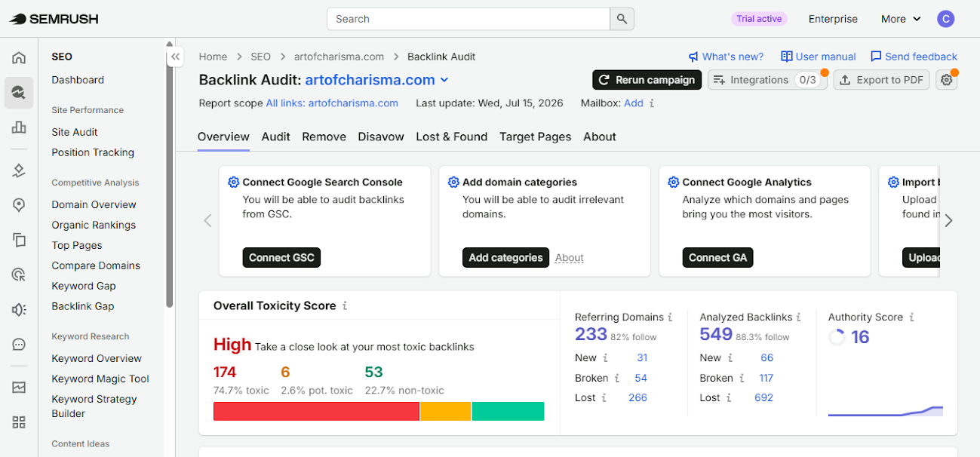Open the trends ribbon rail icon
Viewport: 980px width, 457px height.
[19, 170]
